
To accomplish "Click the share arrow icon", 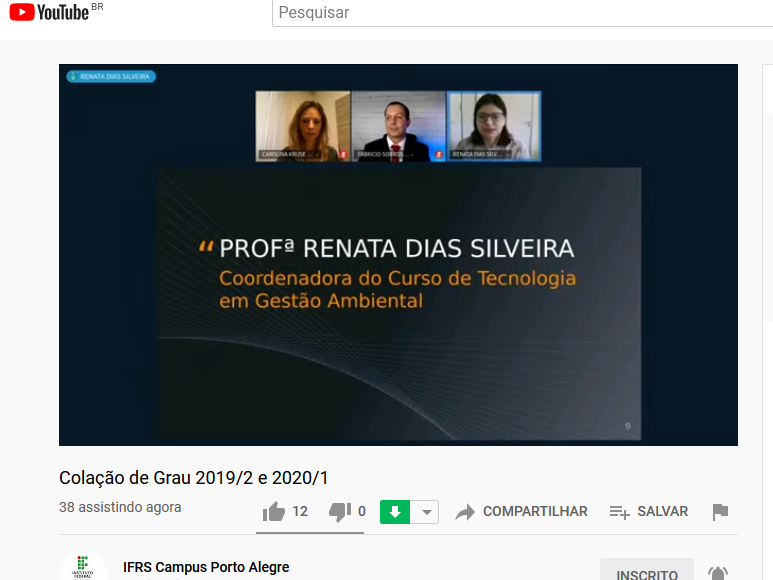I will coord(465,512).
